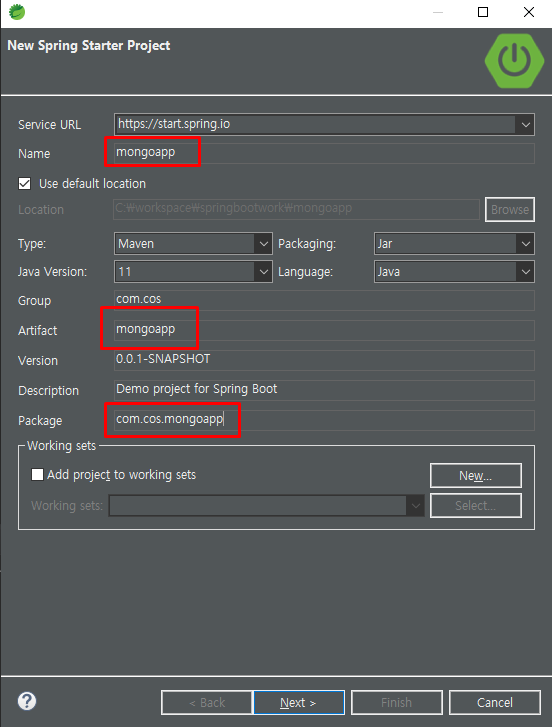Click the Service URL text https://start.spring.io
This screenshot has width=552, height=727.
pos(174,124)
